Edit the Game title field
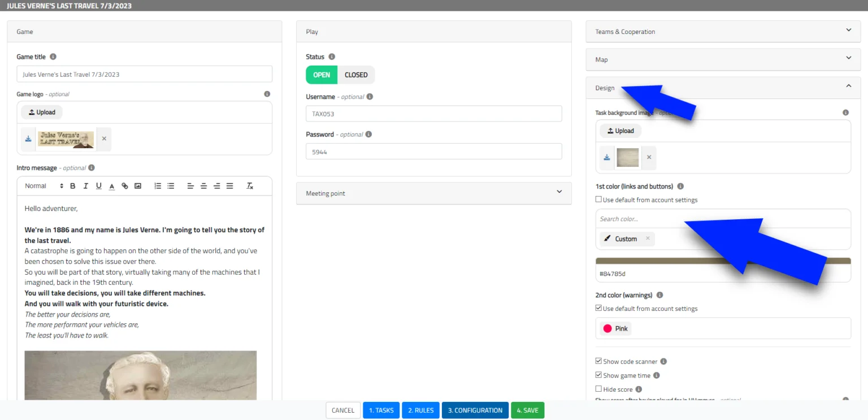Screen dimensions: 868x420 144,74
